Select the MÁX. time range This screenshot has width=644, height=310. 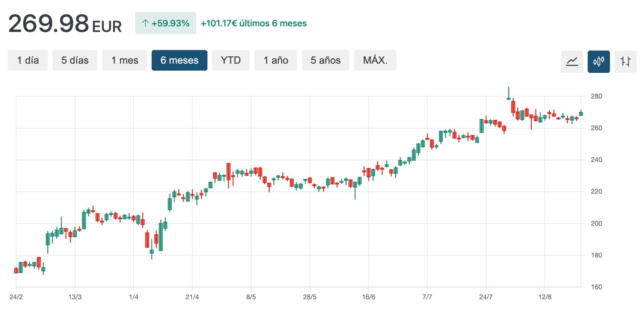point(375,60)
